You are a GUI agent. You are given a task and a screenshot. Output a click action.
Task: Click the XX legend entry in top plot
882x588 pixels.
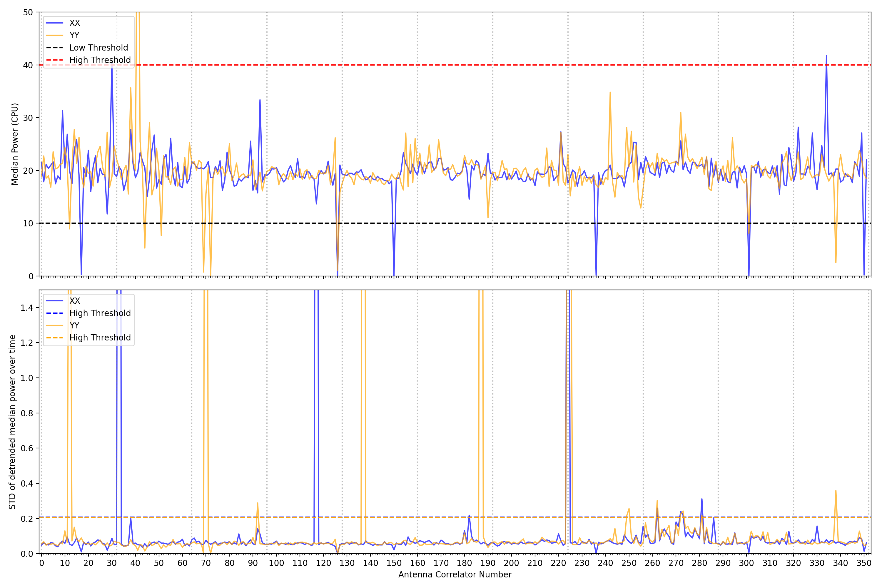[75, 23]
